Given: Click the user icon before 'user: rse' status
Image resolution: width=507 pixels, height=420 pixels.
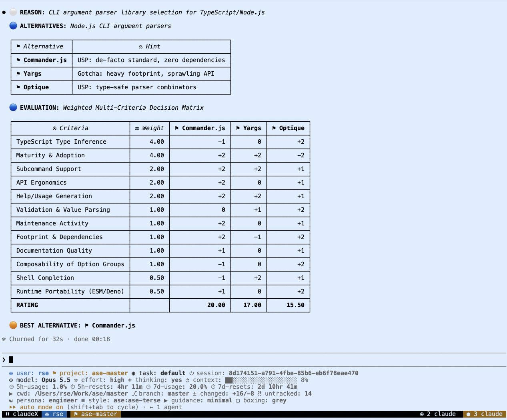Looking at the screenshot, I should 11,373.
